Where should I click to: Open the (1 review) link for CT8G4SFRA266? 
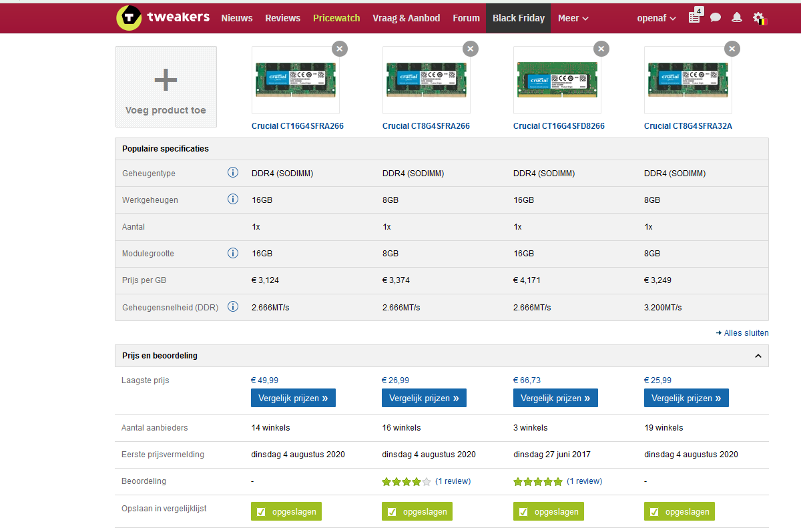click(453, 481)
